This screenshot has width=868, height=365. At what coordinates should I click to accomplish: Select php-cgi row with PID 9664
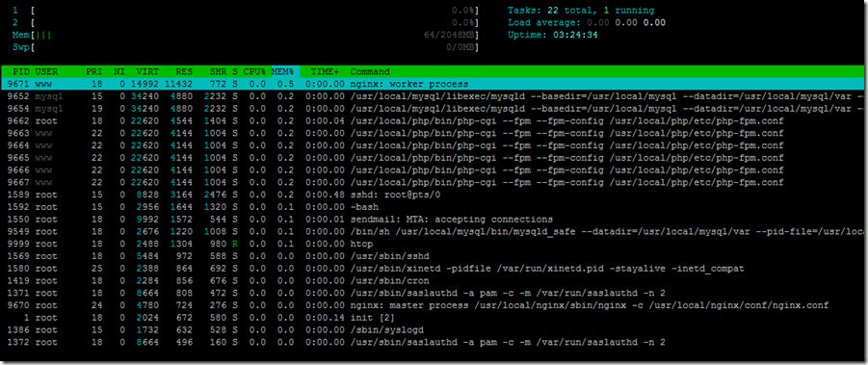click(x=434, y=145)
